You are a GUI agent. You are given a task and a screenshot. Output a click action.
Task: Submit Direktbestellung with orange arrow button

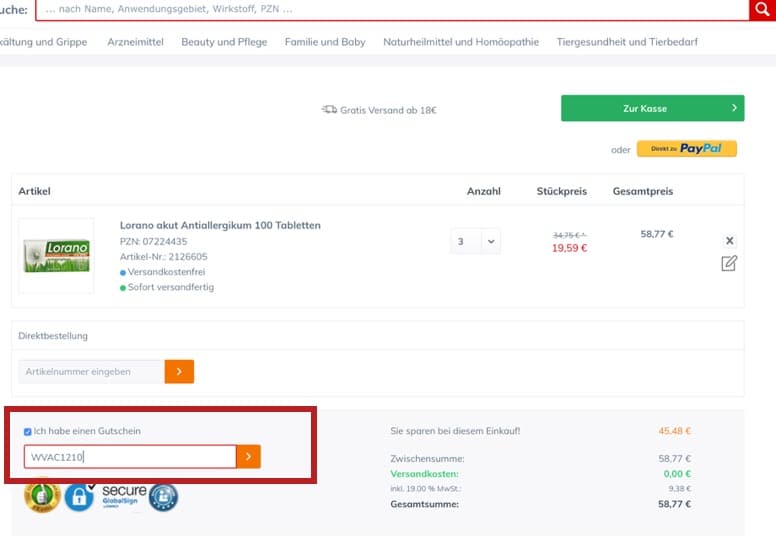tap(179, 372)
